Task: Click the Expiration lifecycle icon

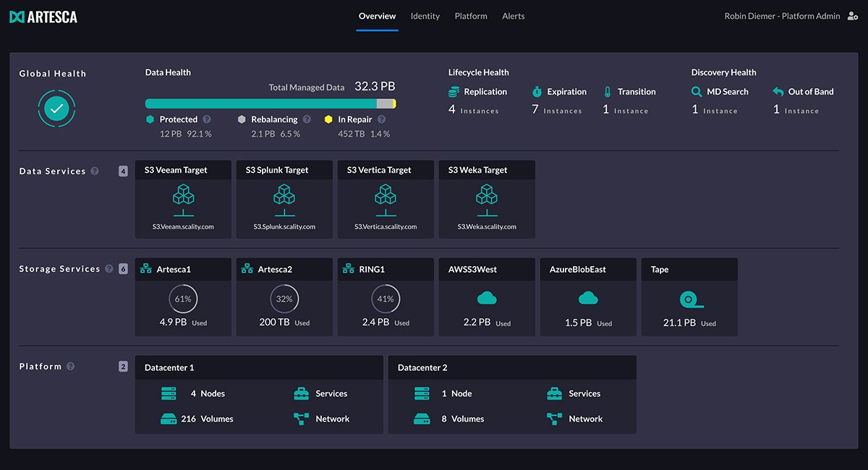Action: tap(537, 92)
